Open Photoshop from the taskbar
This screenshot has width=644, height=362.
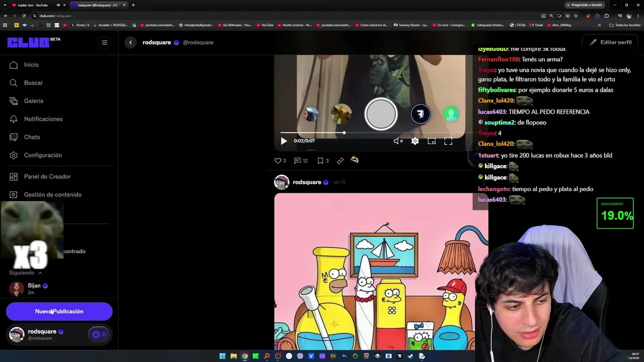344,356
